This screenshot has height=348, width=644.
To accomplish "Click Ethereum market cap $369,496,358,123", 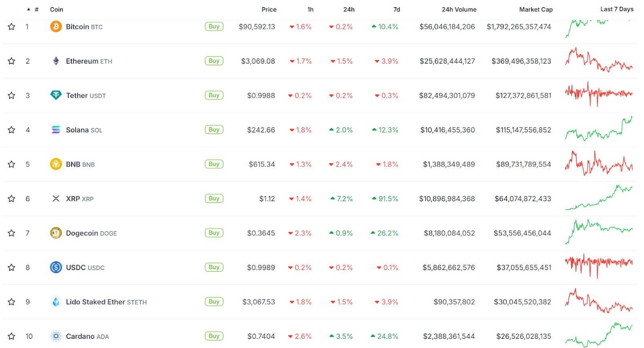I will pos(521,61).
